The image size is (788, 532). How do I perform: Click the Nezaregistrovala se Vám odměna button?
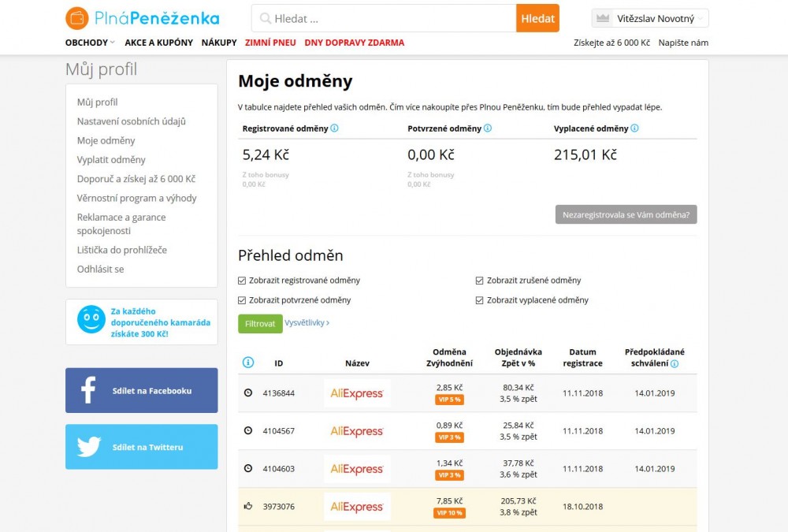[x=626, y=214]
